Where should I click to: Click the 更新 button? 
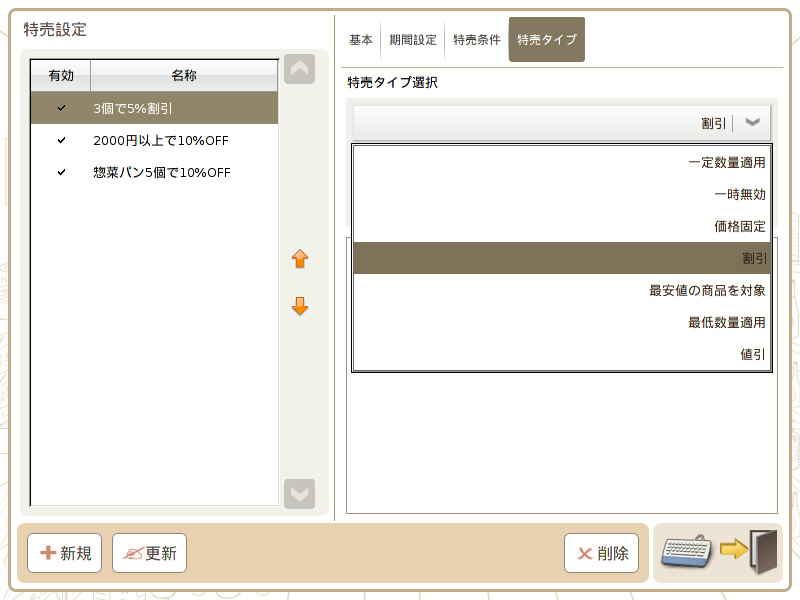point(149,553)
